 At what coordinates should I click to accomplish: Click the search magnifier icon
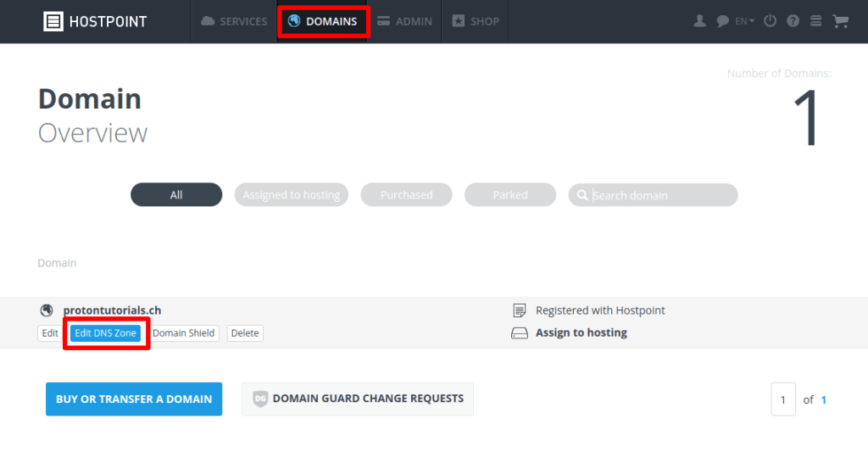[582, 195]
